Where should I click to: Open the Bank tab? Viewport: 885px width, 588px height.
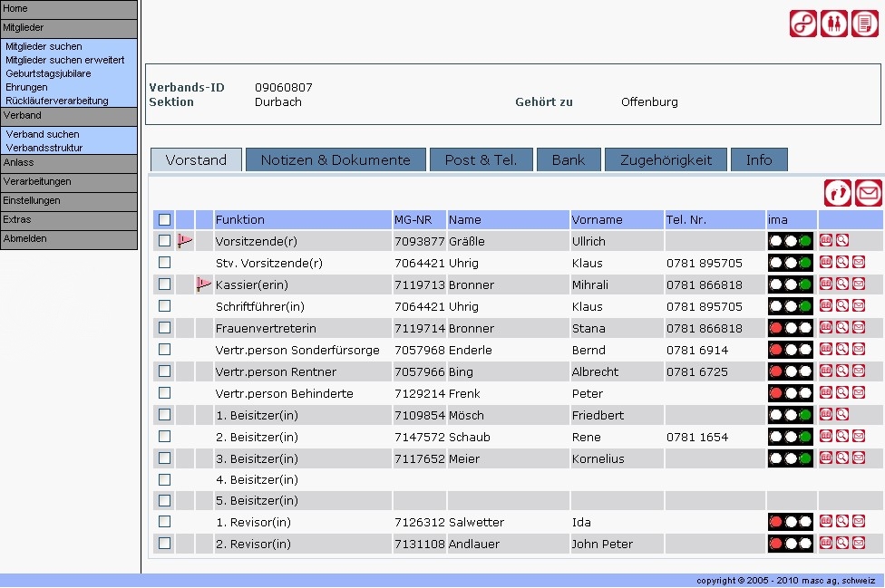[x=569, y=160]
